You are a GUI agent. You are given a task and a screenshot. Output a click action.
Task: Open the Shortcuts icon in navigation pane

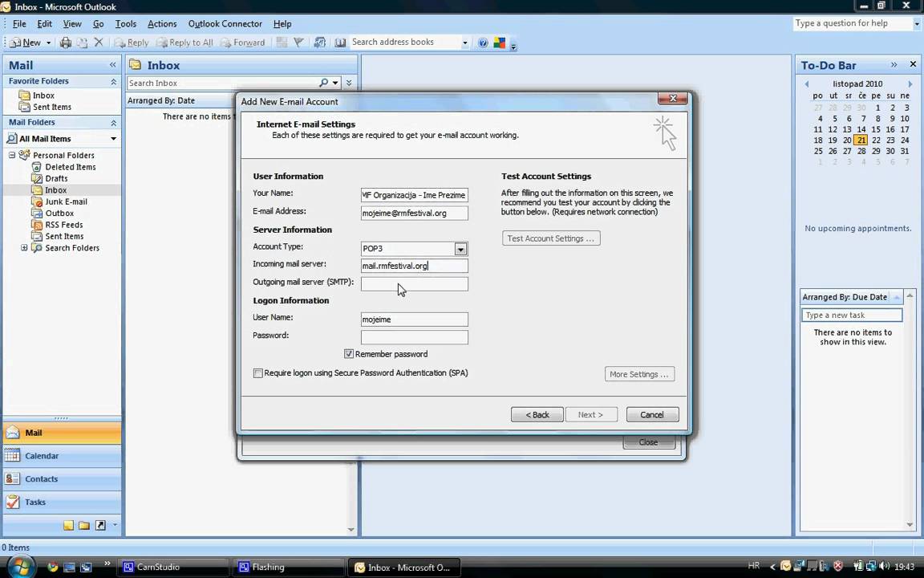(100, 525)
